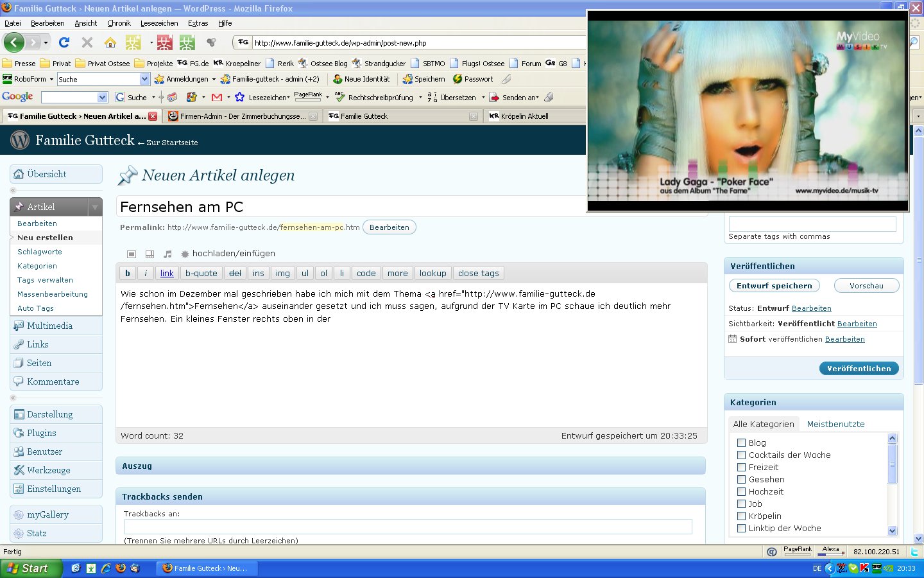Click the RoboForm Speichern icon
This screenshot has height=578, width=924.
pos(407,79)
